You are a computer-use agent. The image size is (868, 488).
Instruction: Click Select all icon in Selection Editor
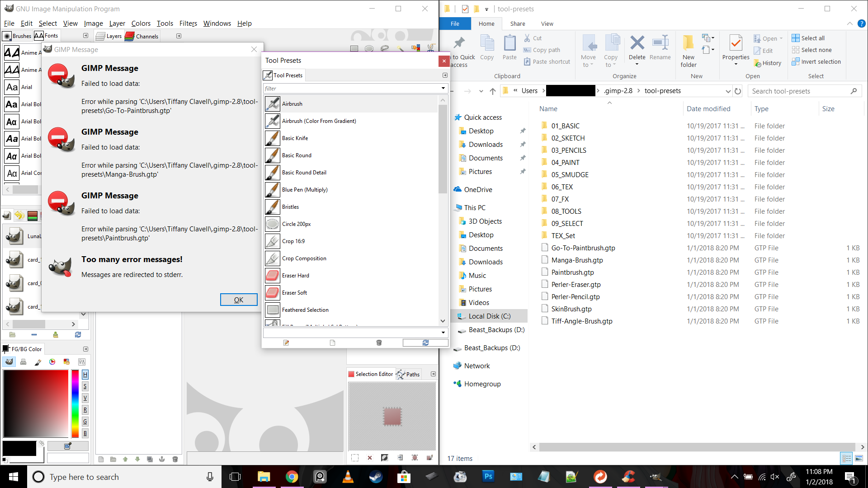coord(355,458)
